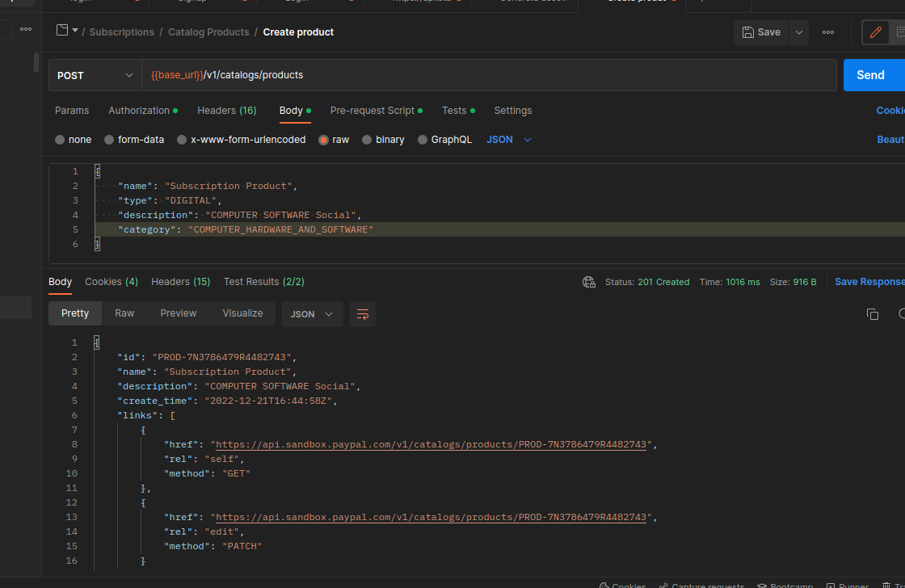Select the 'none' body type radio
This screenshot has height=588, width=905.
60,140
